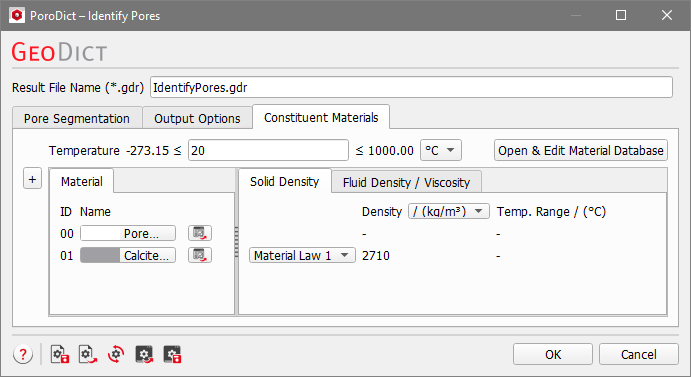
Task: Click the Temp. Range / (°C) header
Action: tap(551, 212)
